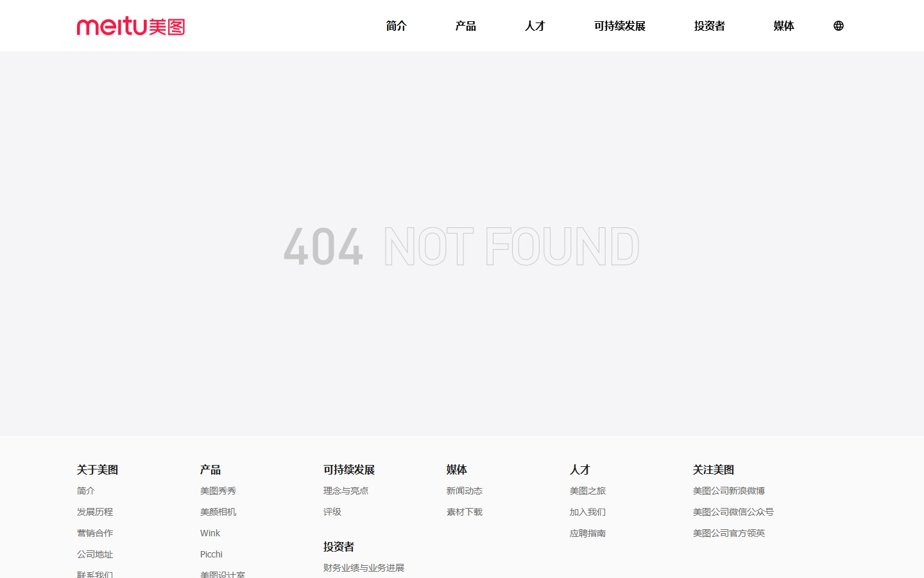
Task: Open the 产品 navigation menu
Action: pyautogui.click(x=466, y=26)
